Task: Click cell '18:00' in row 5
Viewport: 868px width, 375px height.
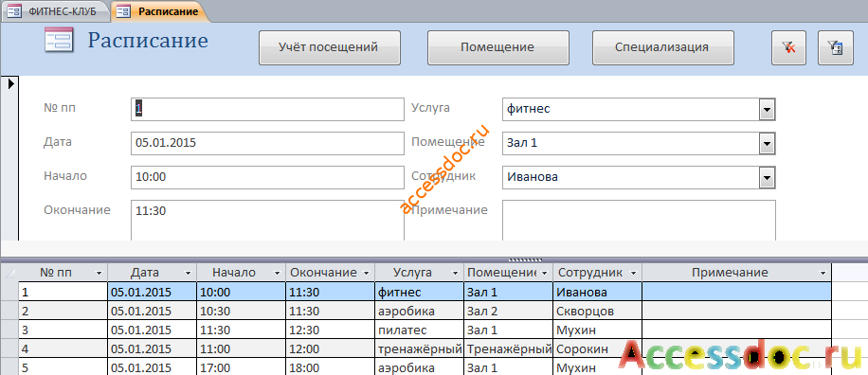Action: pos(331,367)
